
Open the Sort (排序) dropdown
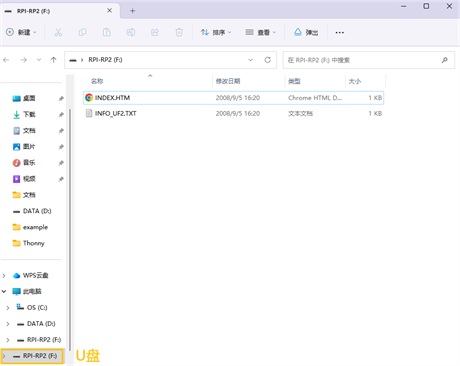click(x=216, y=32)
